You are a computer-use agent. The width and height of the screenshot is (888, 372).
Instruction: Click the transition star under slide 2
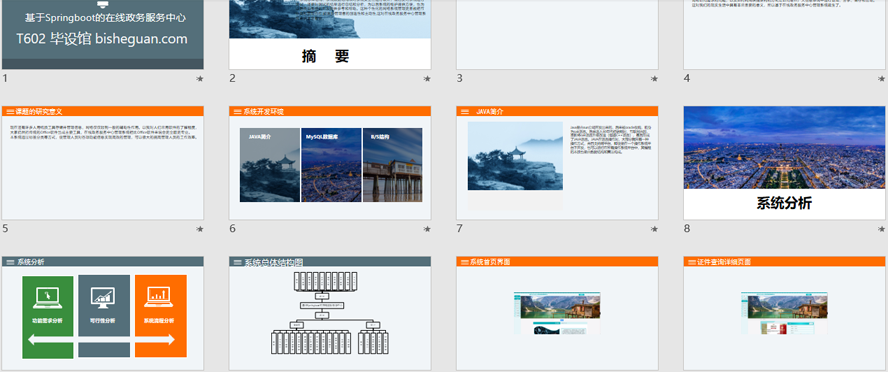(x=427, y=79)
